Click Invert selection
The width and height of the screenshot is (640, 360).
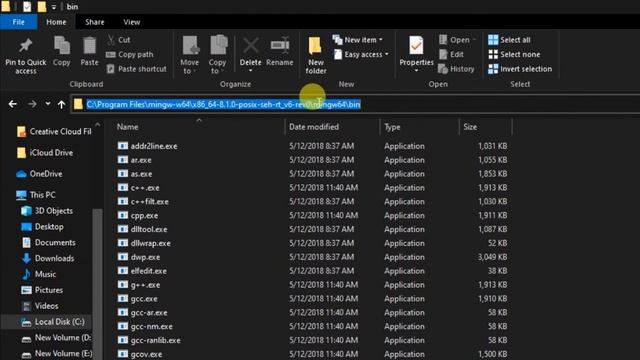pos(520,69)
